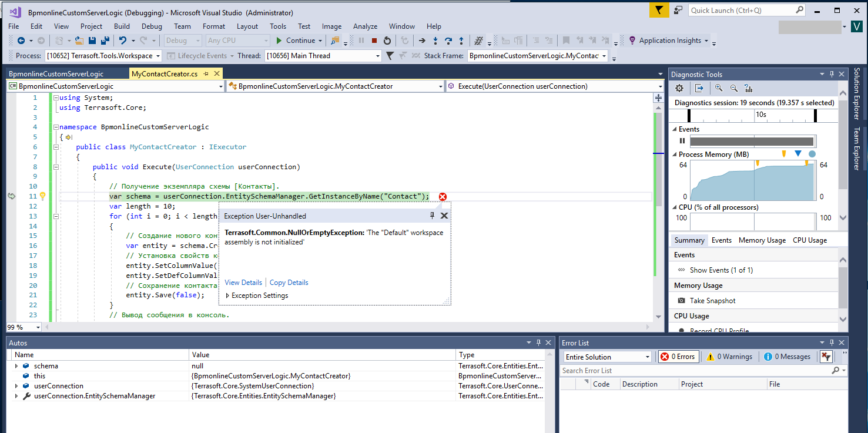Click Take Snapshot in Memory Usage
868x433 pixels.
[712, 301]
